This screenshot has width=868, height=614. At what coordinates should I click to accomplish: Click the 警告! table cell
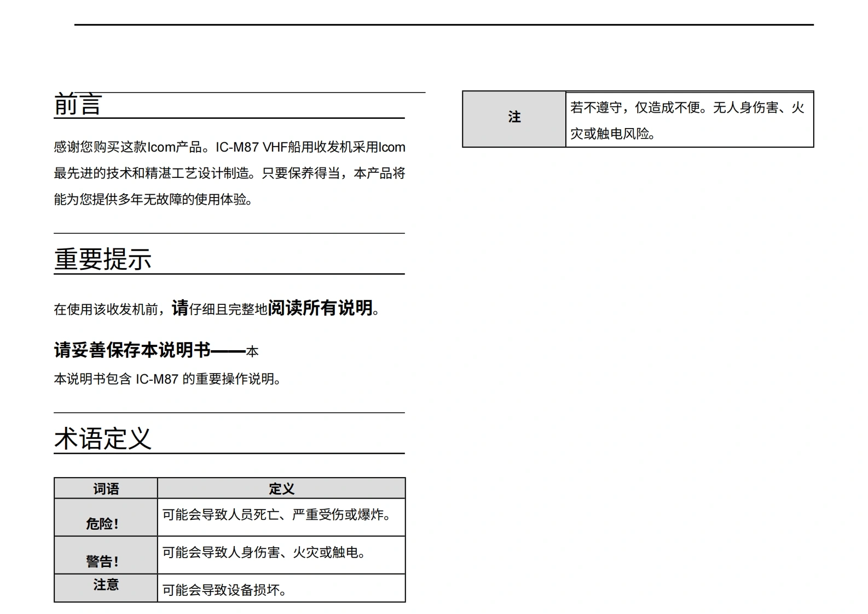tap(102, 561)
